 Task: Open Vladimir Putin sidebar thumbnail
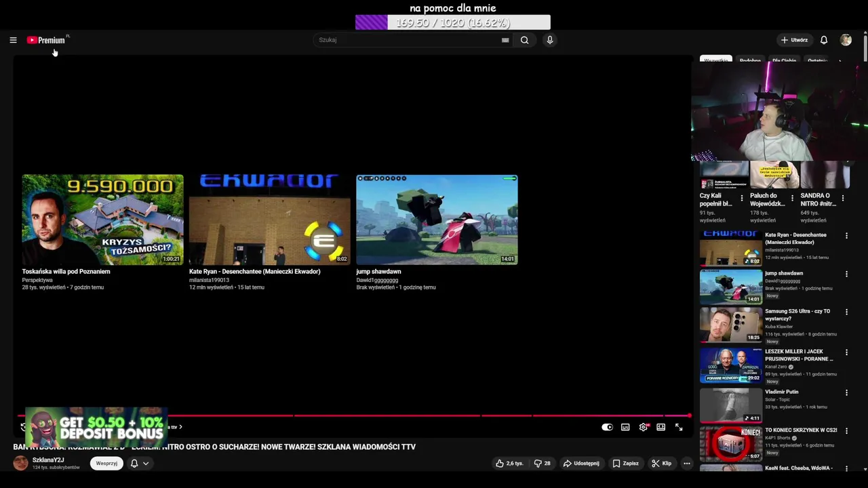tap(731, 405)
